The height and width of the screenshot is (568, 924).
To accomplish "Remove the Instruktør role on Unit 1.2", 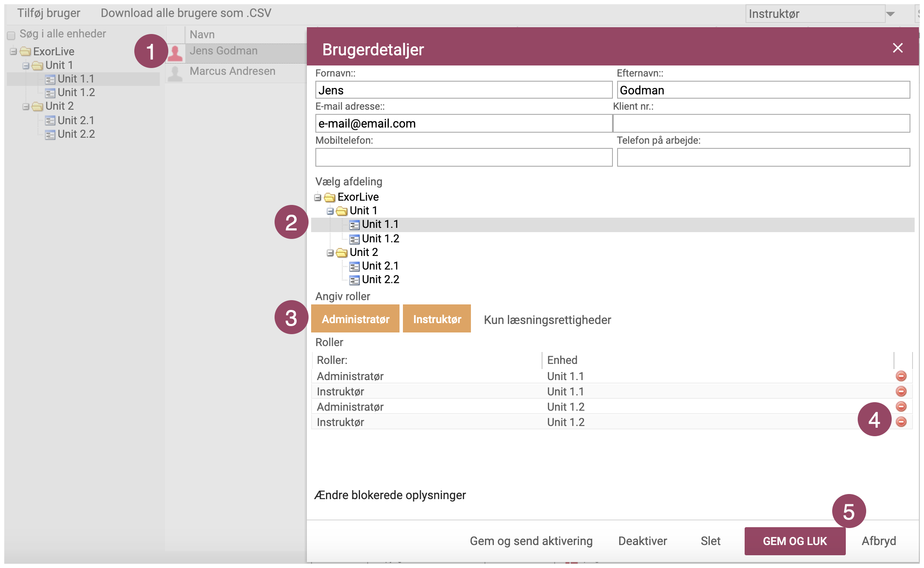I will click(x=901, y=422).
